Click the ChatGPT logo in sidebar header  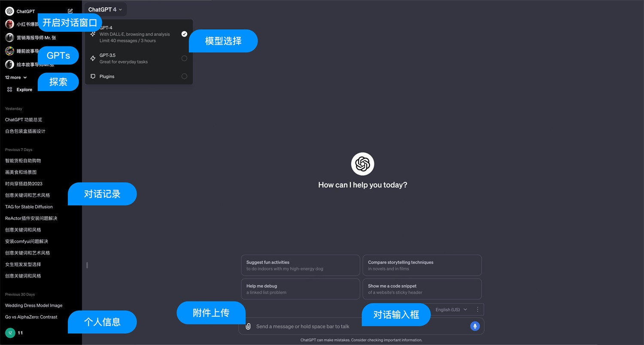[x=9, y=11]
